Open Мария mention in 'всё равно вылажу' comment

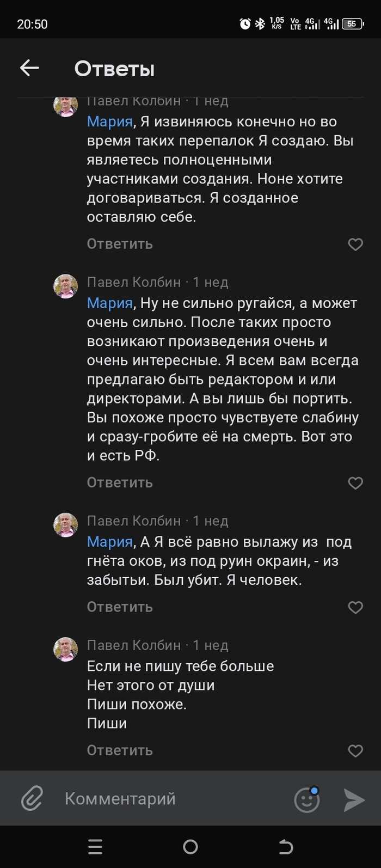tap(110, 542)
